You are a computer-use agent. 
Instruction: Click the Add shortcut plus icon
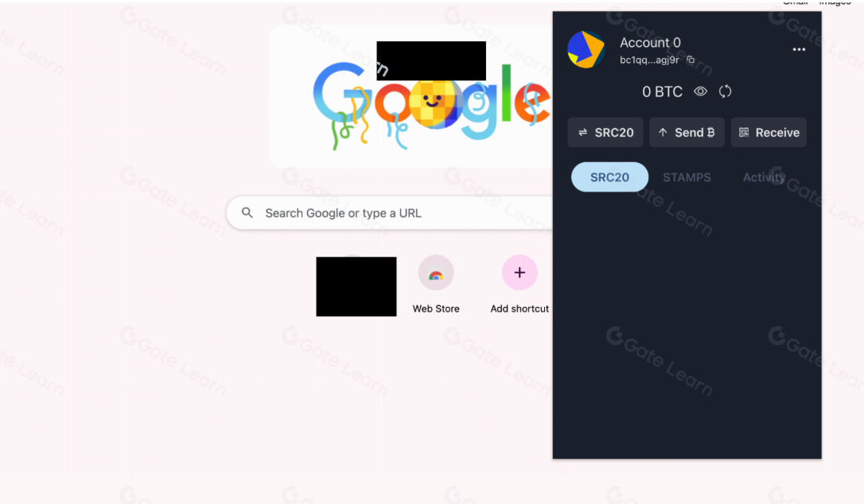519,273
